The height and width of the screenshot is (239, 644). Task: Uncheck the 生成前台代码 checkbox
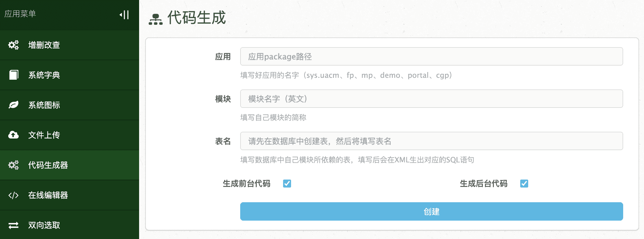[x=287, y=184]
